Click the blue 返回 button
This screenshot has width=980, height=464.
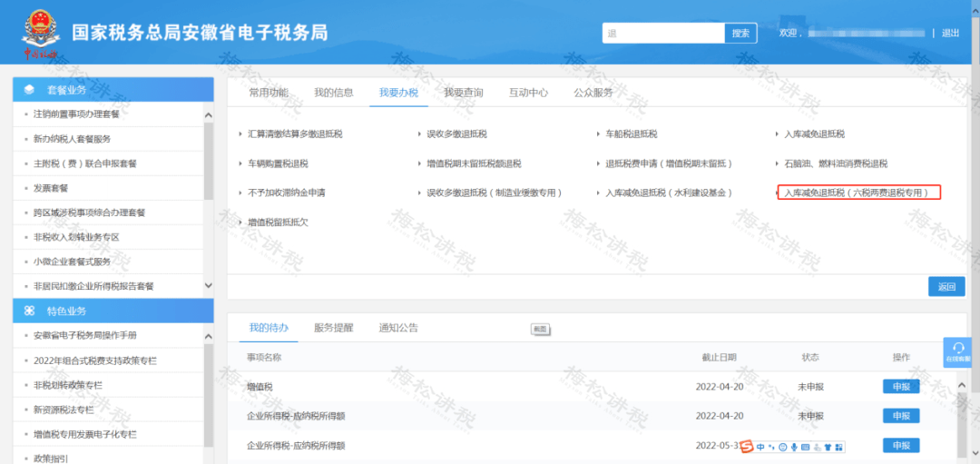(946, 287)
